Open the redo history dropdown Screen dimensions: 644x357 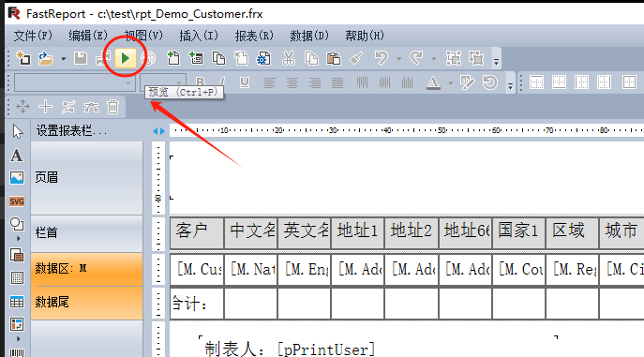click(x=434, y=59)
